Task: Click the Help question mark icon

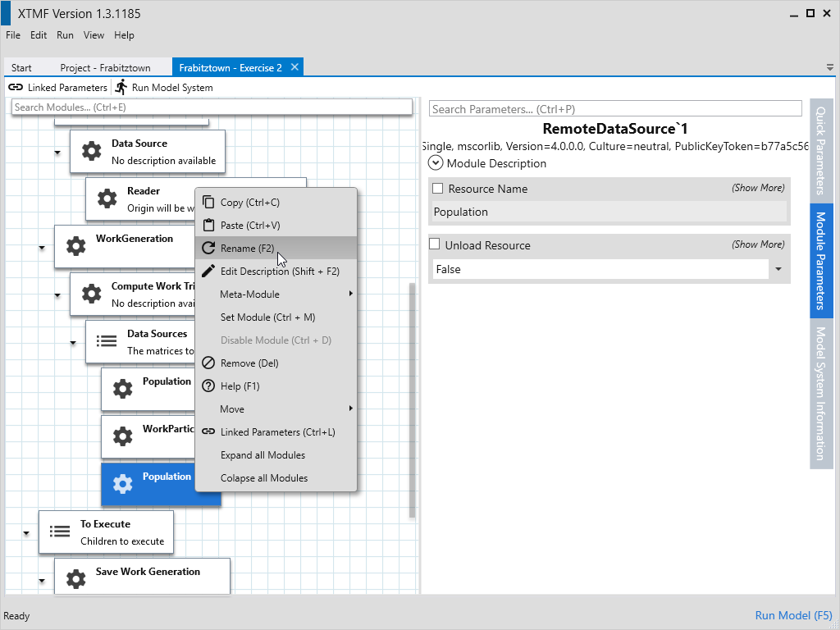Action: [x=208, y=386]
